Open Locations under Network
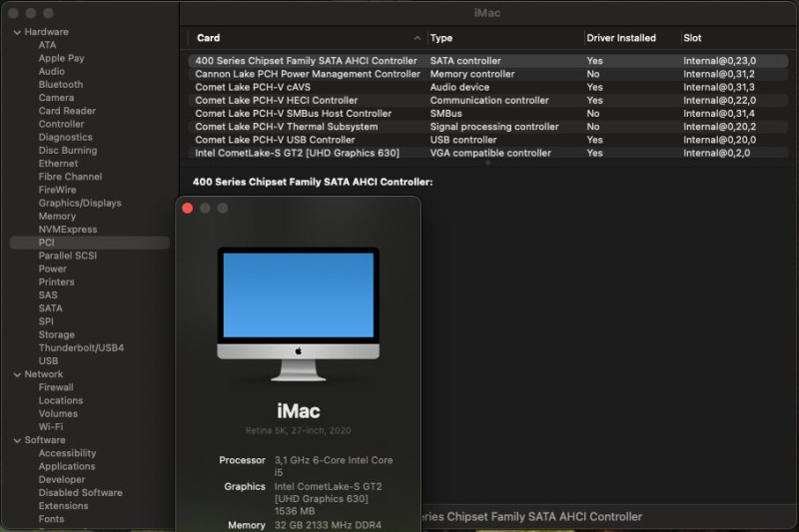 [61, 400]
